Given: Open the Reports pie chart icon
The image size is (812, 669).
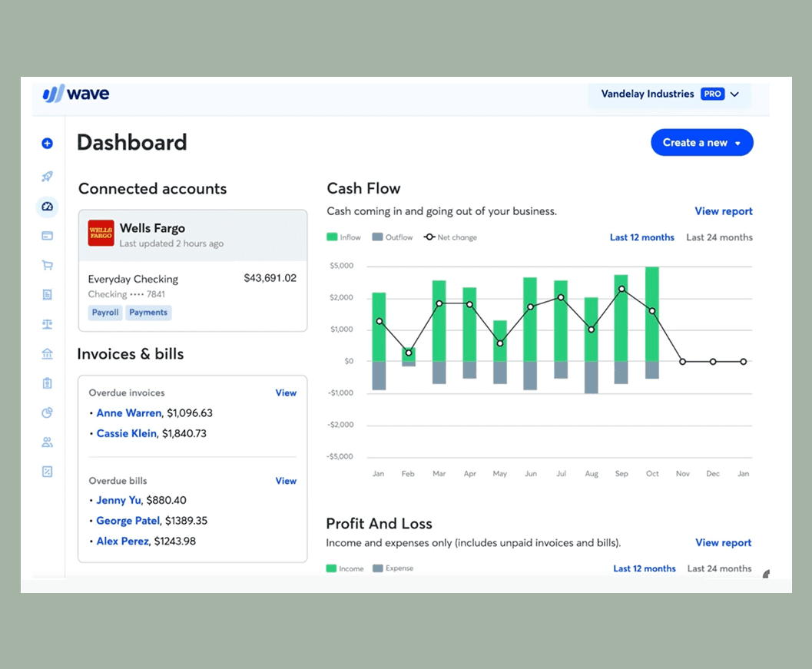Looking at the screenshot, I should [47, 412].
